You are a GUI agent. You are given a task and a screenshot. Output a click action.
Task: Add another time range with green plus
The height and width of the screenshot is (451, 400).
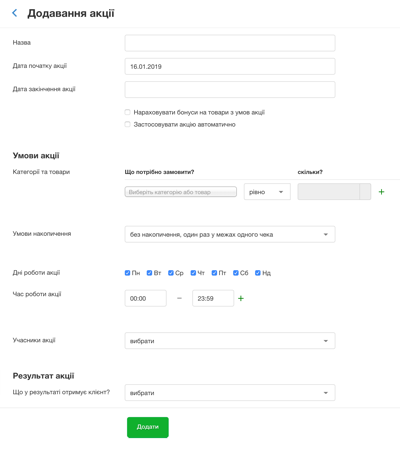241,298
